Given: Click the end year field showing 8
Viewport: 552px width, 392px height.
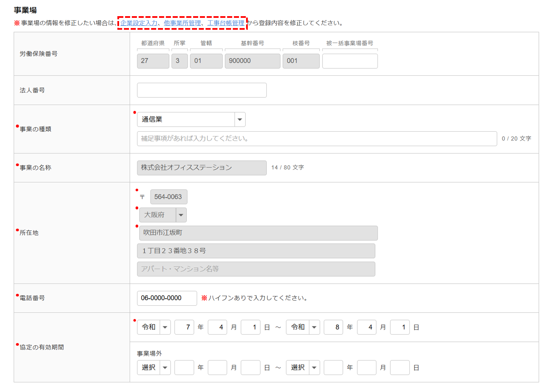Looking at the screenshot, I should (x=333, y=327).
